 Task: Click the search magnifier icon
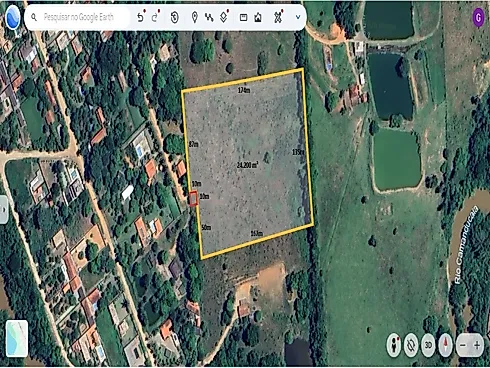tap(34, 17)
